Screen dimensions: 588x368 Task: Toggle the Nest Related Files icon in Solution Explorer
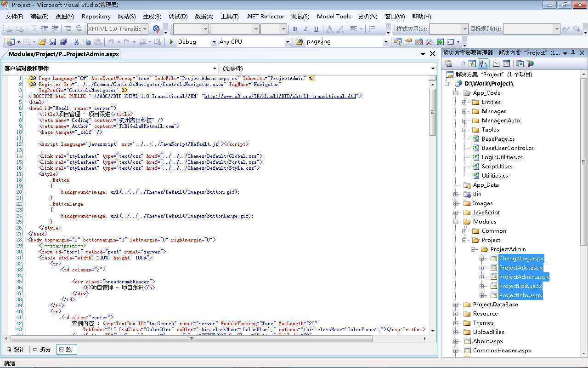click(x=483, y=64)
